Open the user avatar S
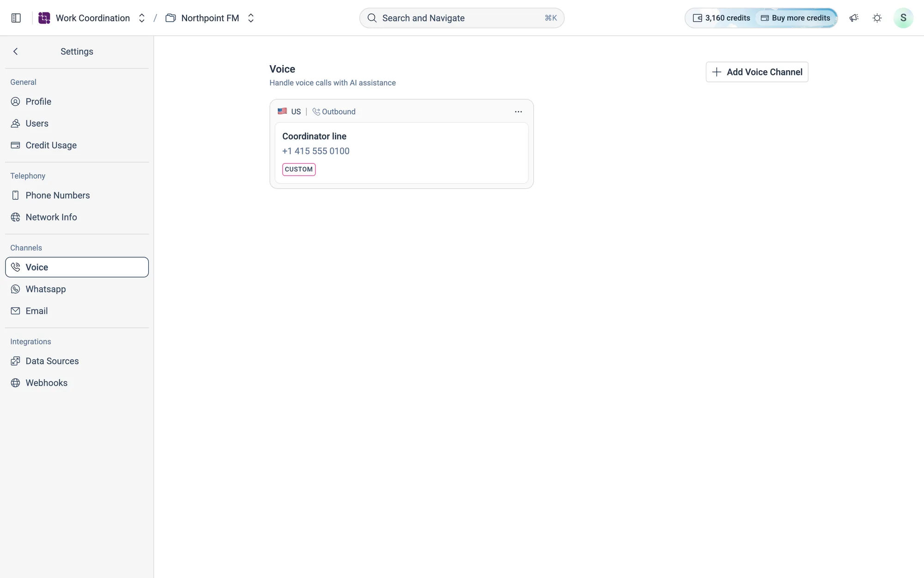924x578 pixels. pyautogui.click(x=903, y=18)
